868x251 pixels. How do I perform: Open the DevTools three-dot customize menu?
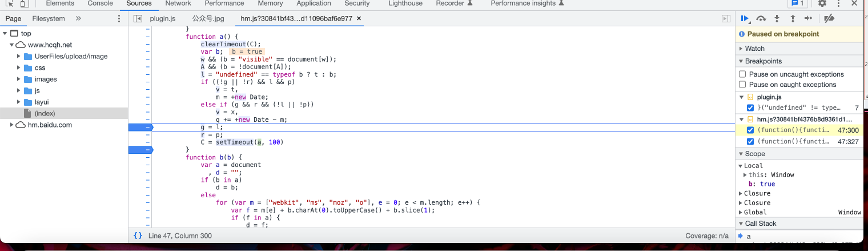pos(838,3)
